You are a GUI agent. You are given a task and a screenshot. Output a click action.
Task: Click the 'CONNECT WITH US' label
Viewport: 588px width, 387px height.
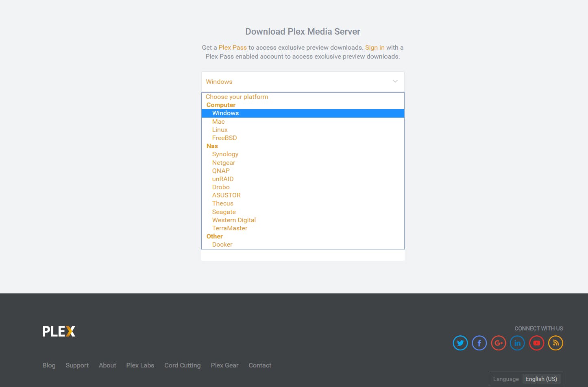(x=539, y=328)
